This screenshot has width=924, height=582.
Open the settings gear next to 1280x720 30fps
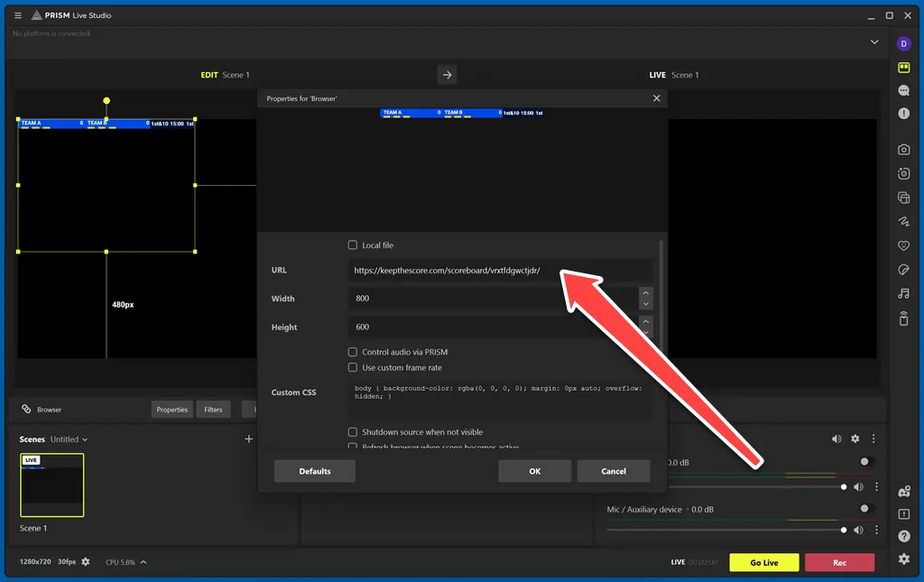[85, 561]
